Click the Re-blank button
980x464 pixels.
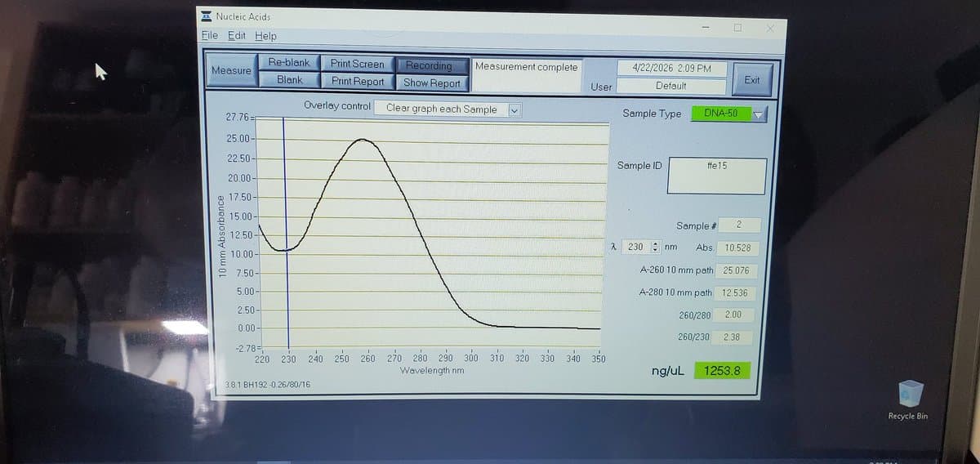[289, 63]
